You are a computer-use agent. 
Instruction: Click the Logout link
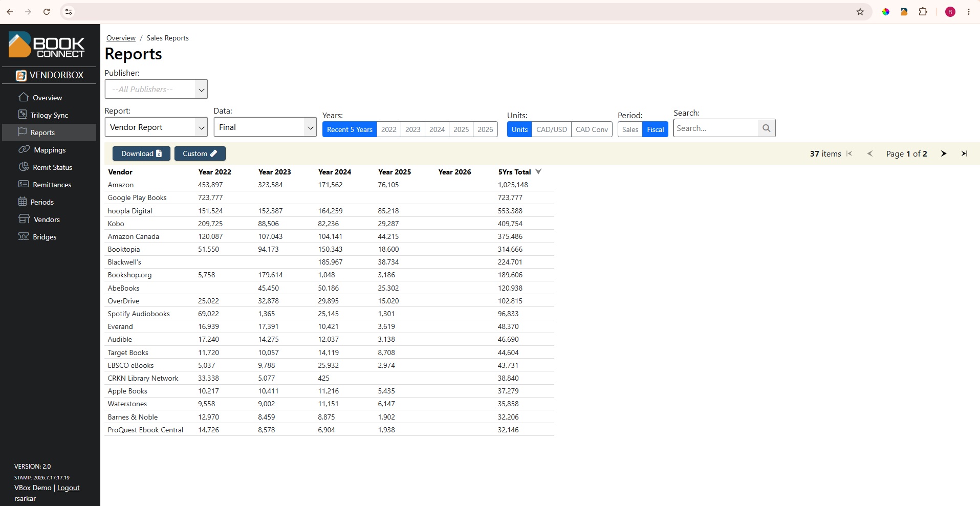[69, 488]
